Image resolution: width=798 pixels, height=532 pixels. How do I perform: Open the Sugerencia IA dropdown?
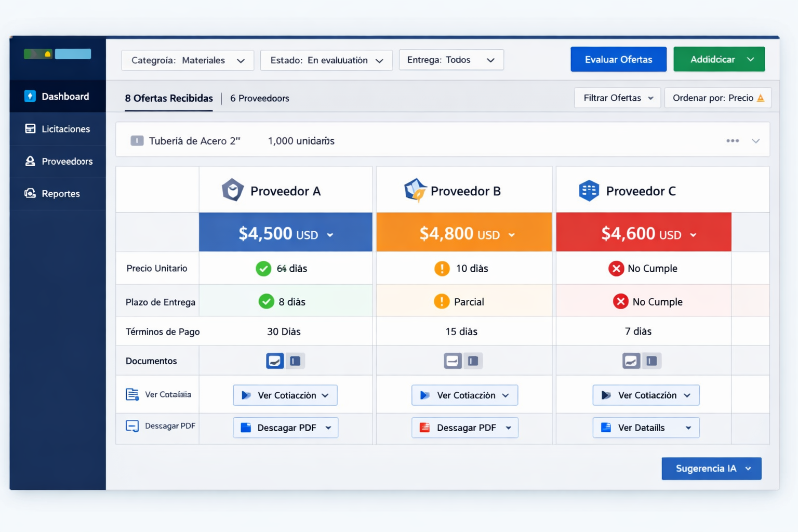(711, 468)
